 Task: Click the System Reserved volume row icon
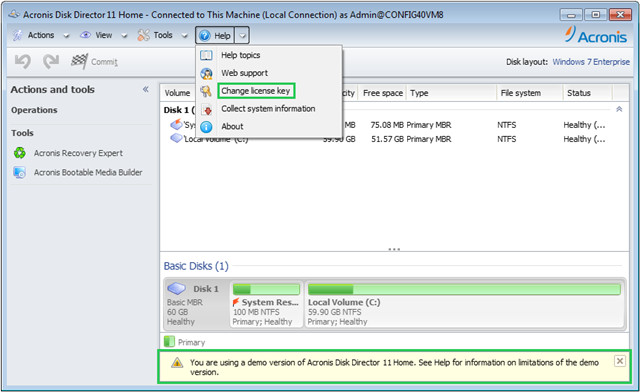coord(176,124)
